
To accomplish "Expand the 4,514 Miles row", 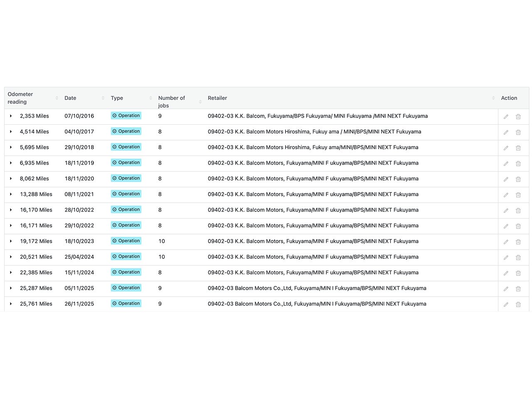I will pyautogui.click(x=11, y=132).
